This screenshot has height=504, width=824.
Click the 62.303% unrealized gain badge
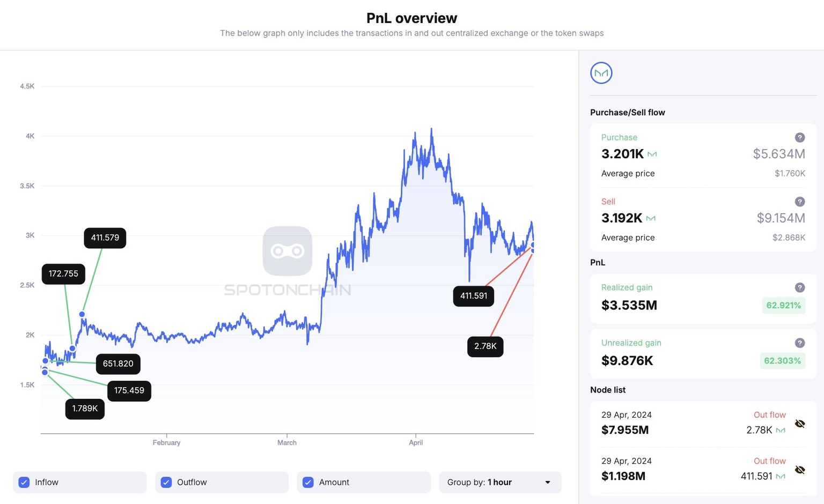pyautogui.click(x=782, y=360)
